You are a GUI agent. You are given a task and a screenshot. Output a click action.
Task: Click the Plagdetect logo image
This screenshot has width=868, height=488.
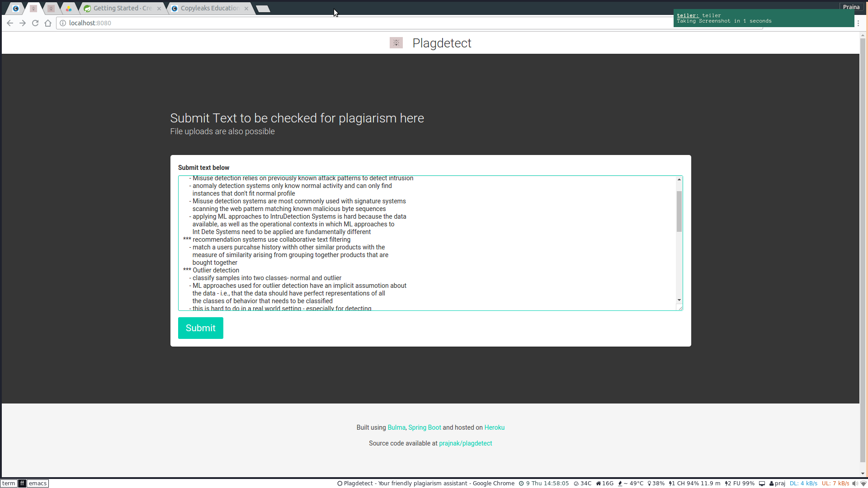coord(396,43)
